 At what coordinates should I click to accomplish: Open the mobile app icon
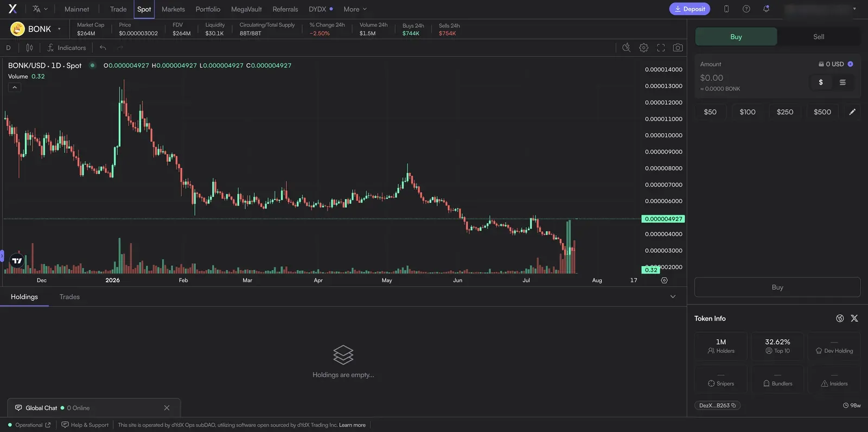pos(726,9)
